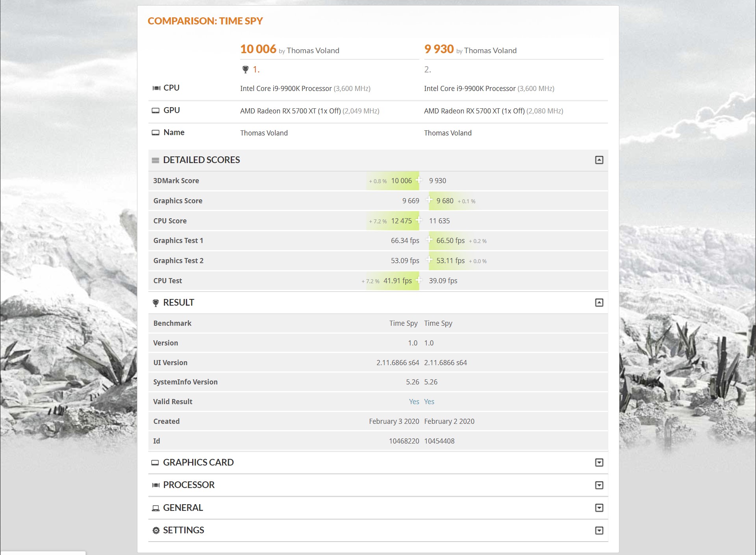Image resolution: width=756 pixels, height=555 pixels.
Task: Click the CPU Test row label
Action: click(167, 281)
